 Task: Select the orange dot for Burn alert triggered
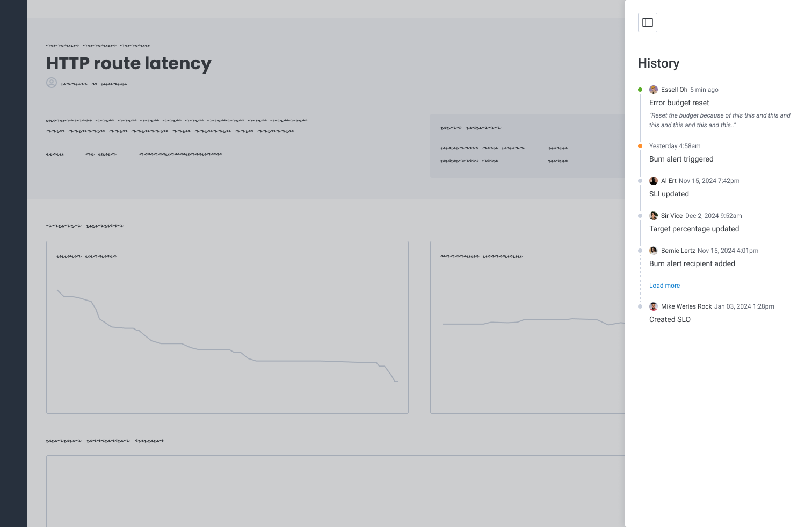pyautogui.click(x=640, y=146)
